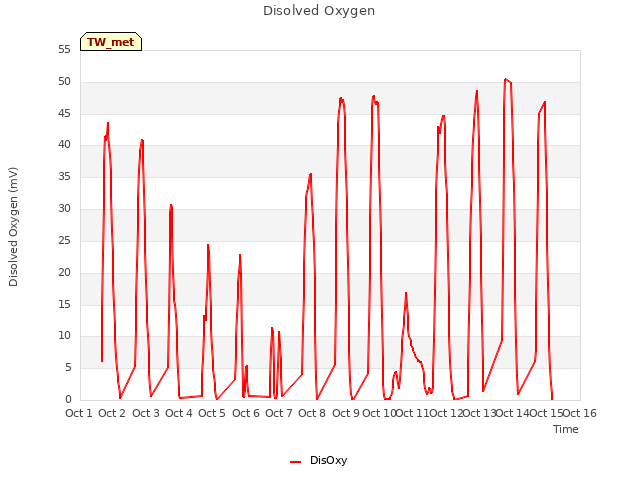Click the 'Oct 16' x-axis label

[x=580, y=413]
